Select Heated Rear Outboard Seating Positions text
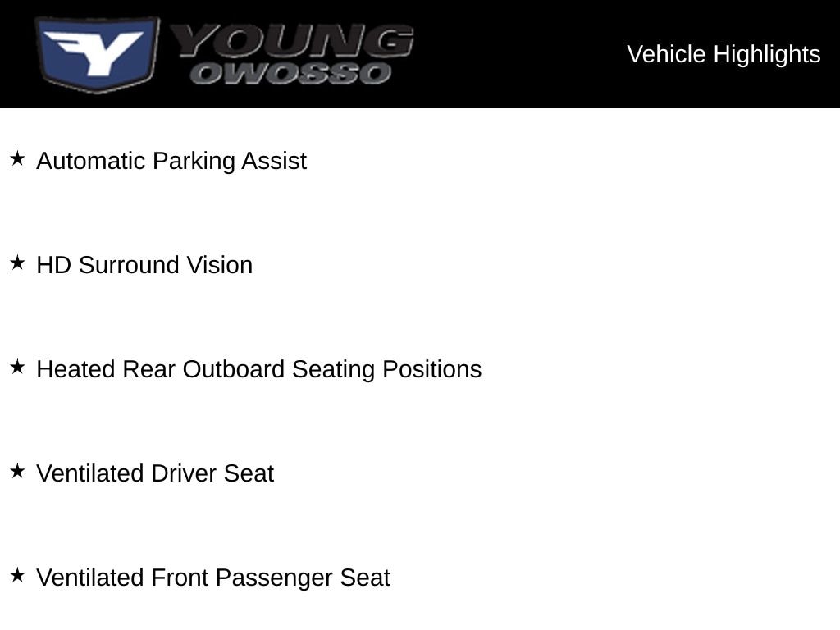 click(259, 370)
